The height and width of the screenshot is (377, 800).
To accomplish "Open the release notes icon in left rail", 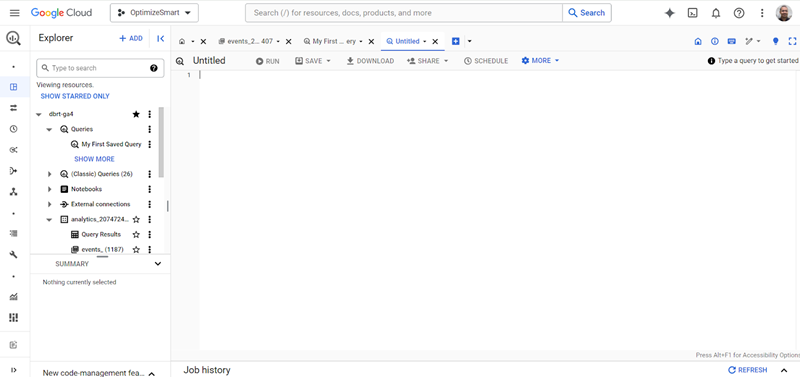I will (14, 345).
